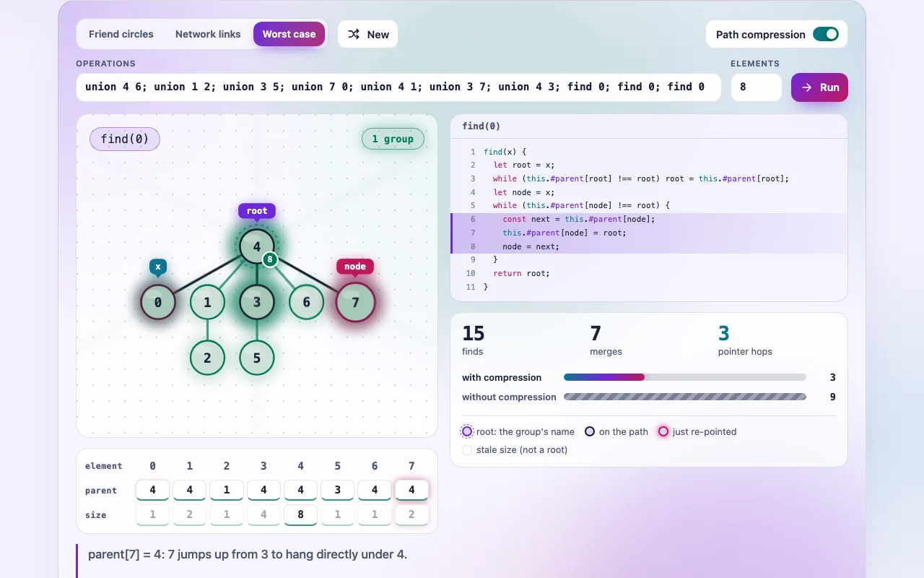
Task: Switch to the Friend circles tab
Action: 121,34
